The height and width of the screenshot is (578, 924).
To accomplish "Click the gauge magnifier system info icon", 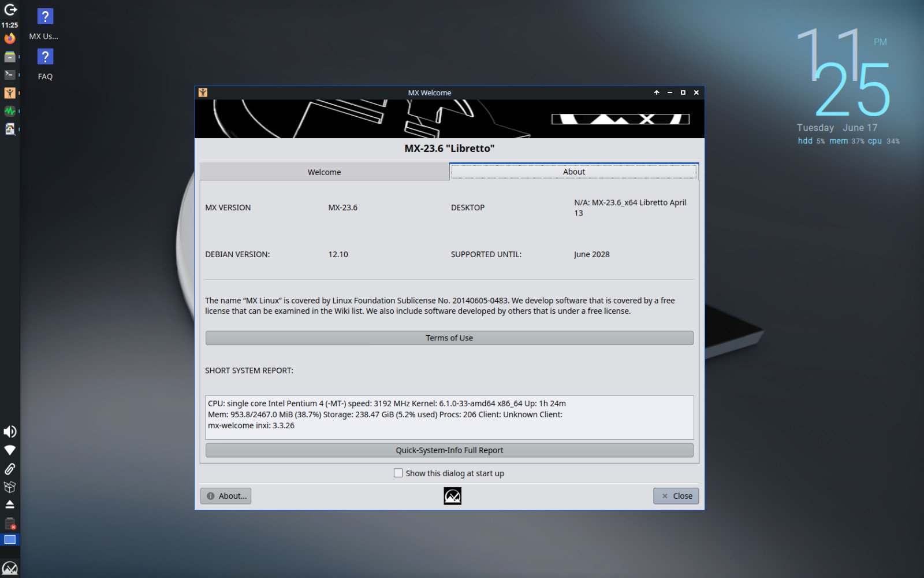I will [10, 129].
